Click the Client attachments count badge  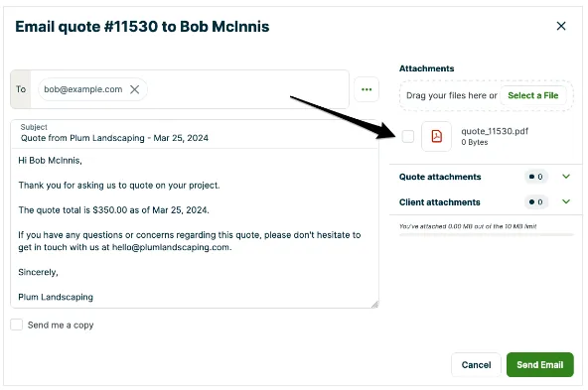point(536,201)
